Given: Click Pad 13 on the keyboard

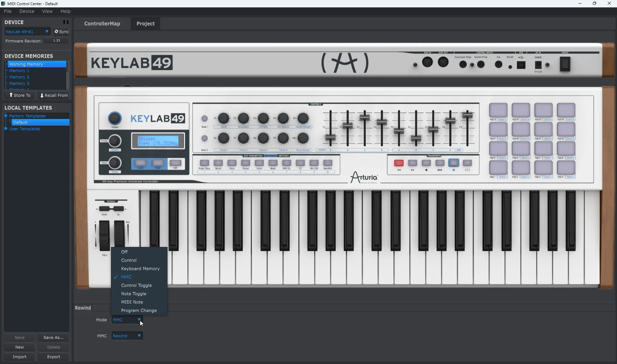Looking at the screenshot, I should coord(498,110).
